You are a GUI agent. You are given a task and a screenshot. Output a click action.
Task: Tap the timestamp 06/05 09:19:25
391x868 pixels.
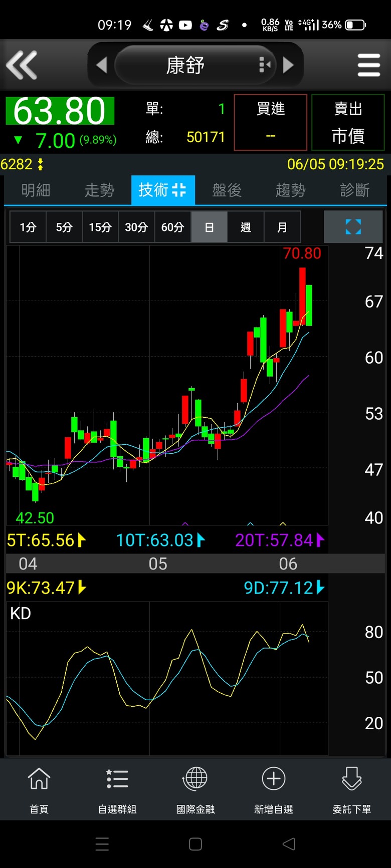(x=335, y=164)
